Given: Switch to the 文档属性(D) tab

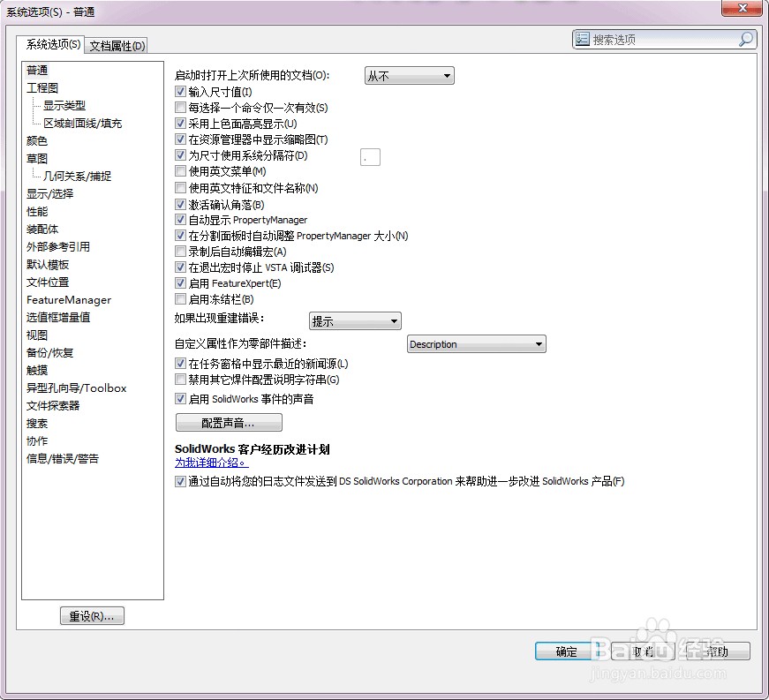Looking at the screenshot, I should (x=117, y=46).
